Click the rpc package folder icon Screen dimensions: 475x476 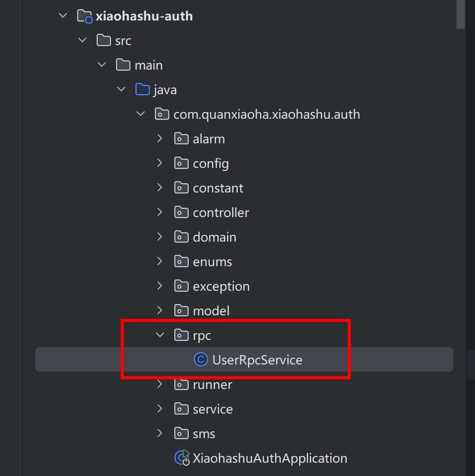tap(182, 335)
